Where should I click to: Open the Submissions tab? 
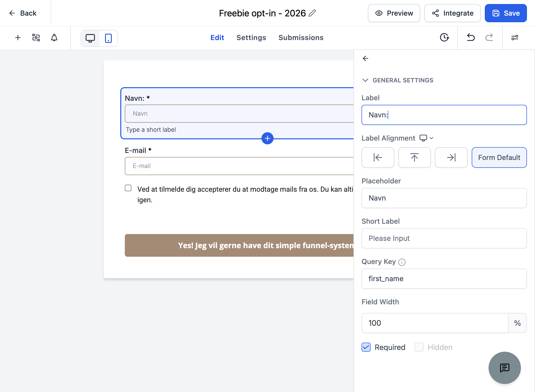301,38
